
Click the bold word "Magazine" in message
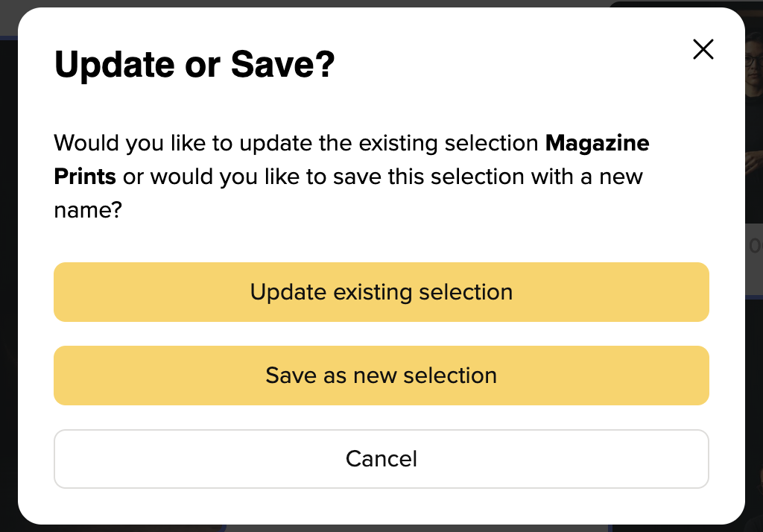597,143
